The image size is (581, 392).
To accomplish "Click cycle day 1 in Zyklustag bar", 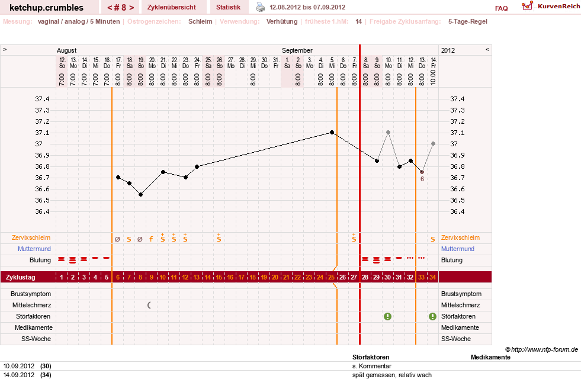I will point(62,277).
